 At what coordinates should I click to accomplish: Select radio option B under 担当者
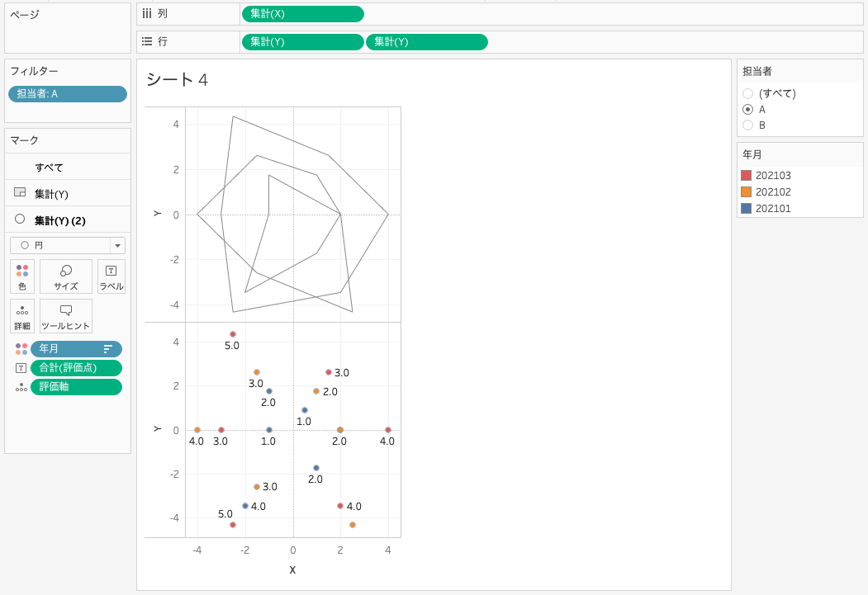click(x=748, y=125)
